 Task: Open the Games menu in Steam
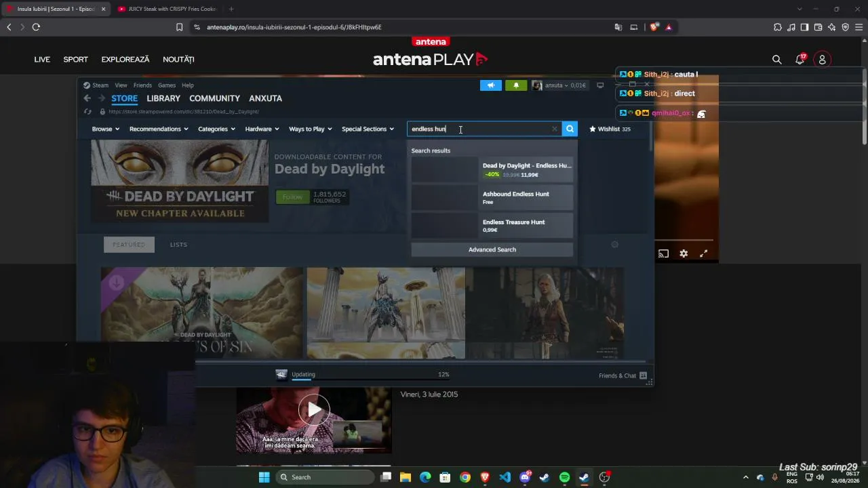[x=167, y=85]
